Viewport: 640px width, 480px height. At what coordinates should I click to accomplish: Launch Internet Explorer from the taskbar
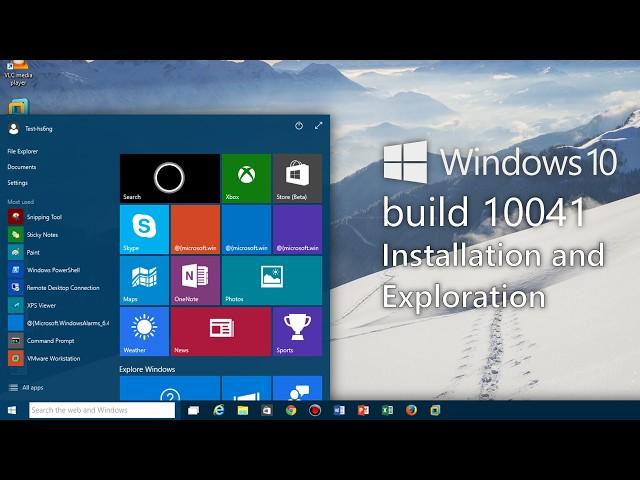click(218, 410)
